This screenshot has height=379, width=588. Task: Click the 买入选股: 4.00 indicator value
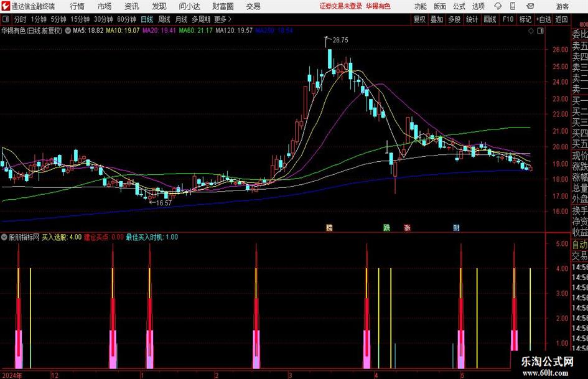pos(62,237)
